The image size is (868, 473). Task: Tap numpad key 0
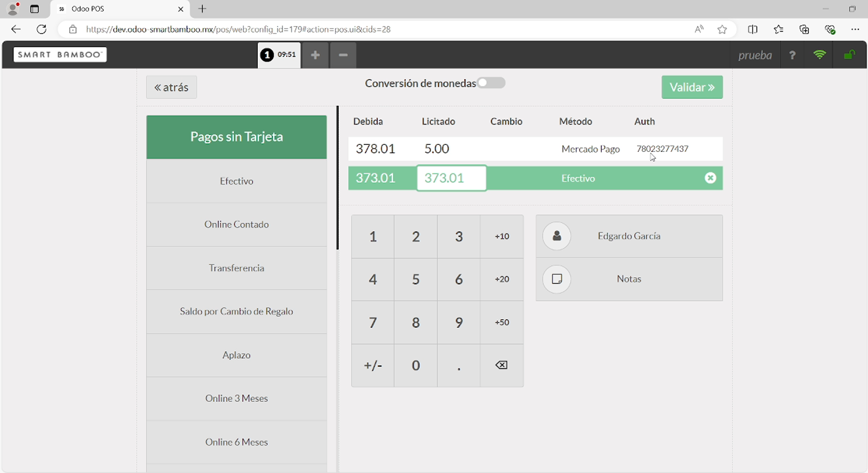(x=416, y=365)
